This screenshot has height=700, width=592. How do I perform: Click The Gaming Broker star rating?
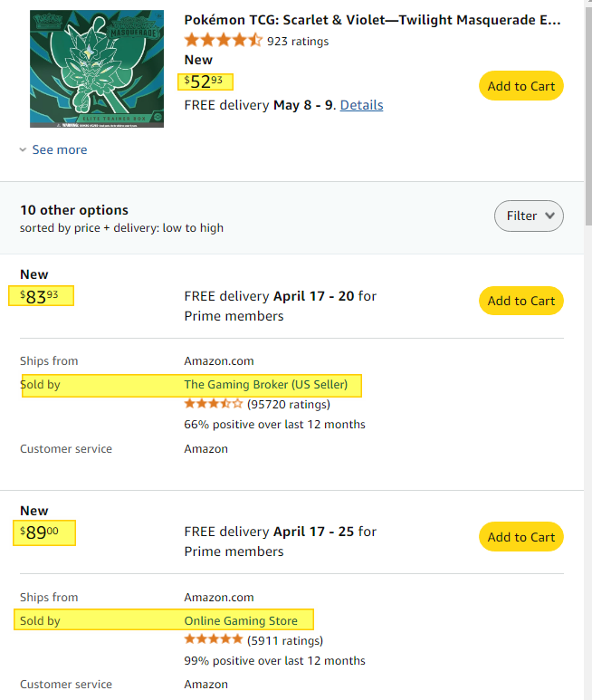point(214,404)
